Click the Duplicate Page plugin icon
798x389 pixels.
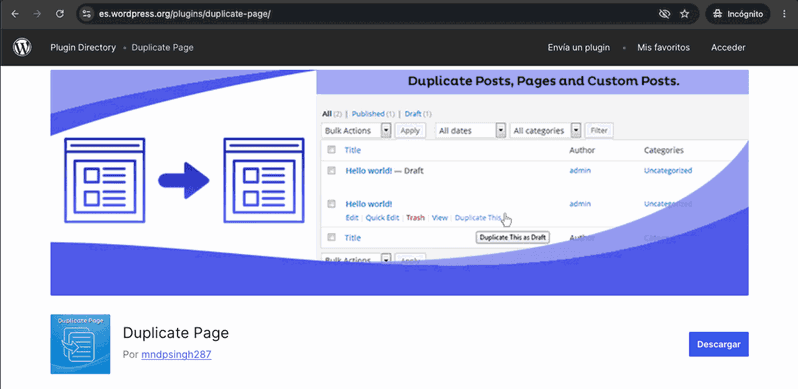click(80, 344)
